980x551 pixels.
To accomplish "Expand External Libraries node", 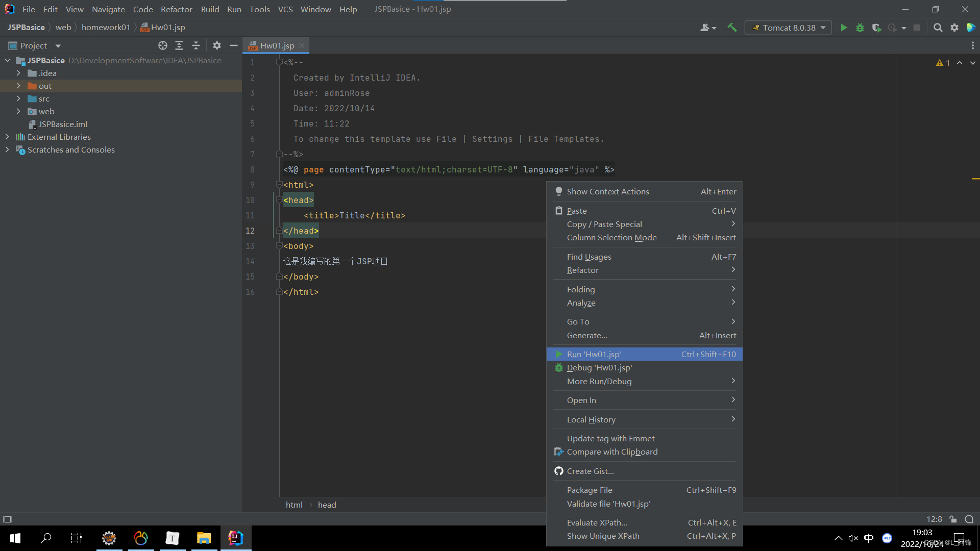I will pos(7,137).
